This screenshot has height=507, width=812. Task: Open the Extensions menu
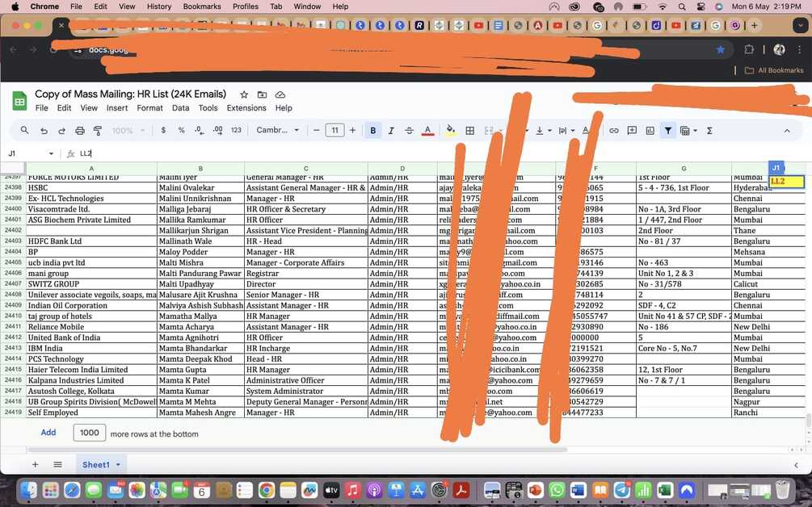click(246, 107)
